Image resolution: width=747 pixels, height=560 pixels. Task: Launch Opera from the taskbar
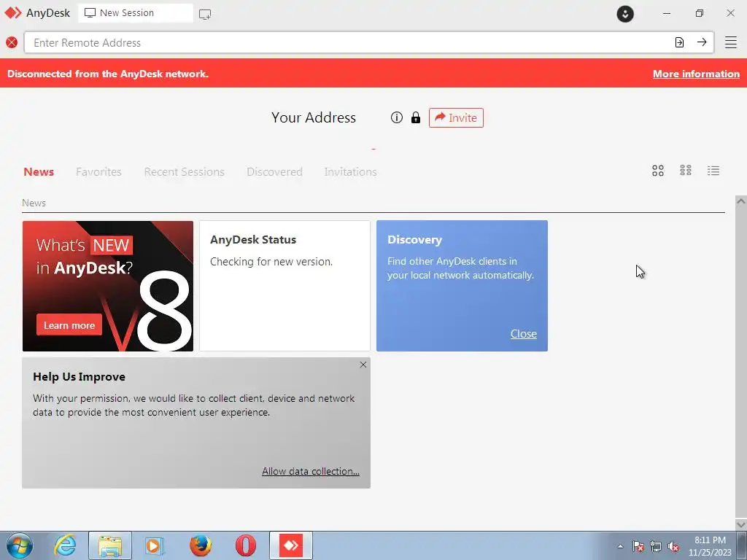(x=246, y=545)
